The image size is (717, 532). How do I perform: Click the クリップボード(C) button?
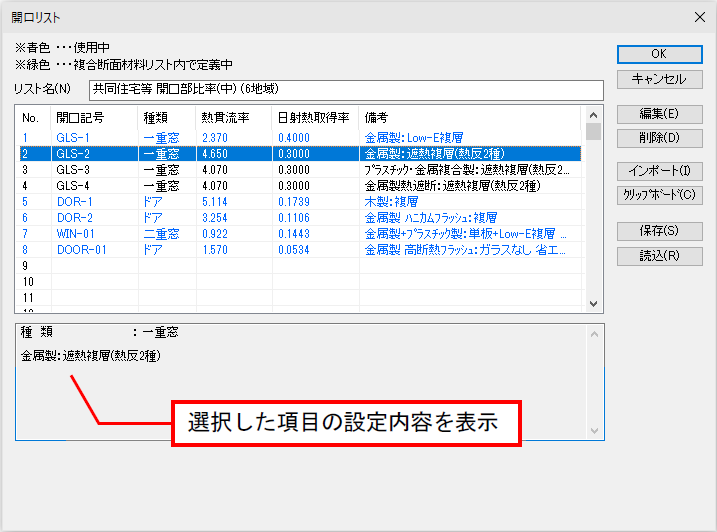[x=659, y=195]
